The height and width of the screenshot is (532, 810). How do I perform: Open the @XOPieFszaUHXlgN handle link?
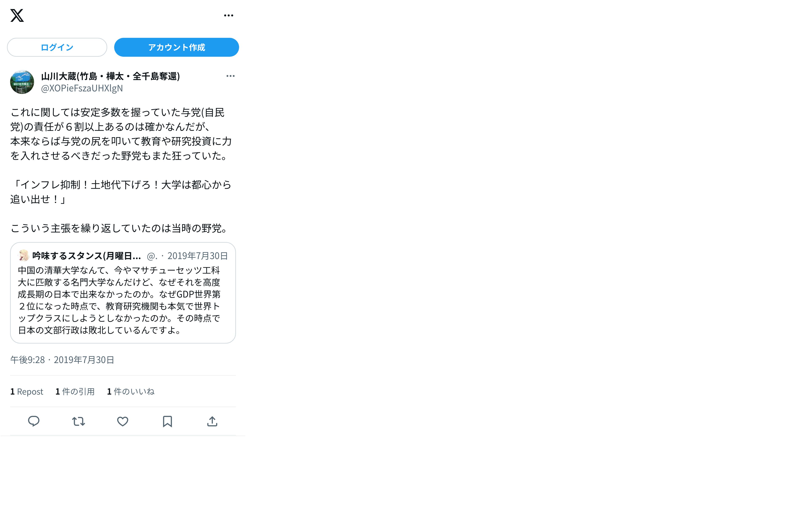[82, 88]
